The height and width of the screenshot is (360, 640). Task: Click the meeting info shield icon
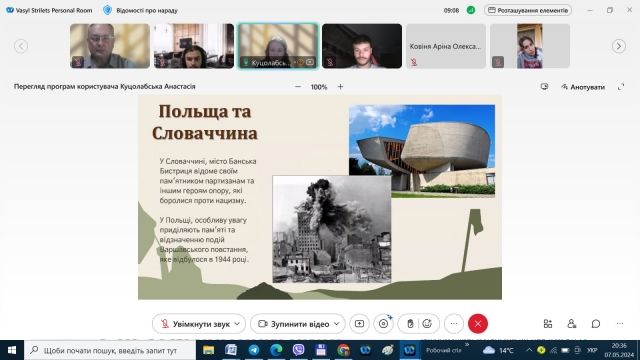[x=107, y=10]
